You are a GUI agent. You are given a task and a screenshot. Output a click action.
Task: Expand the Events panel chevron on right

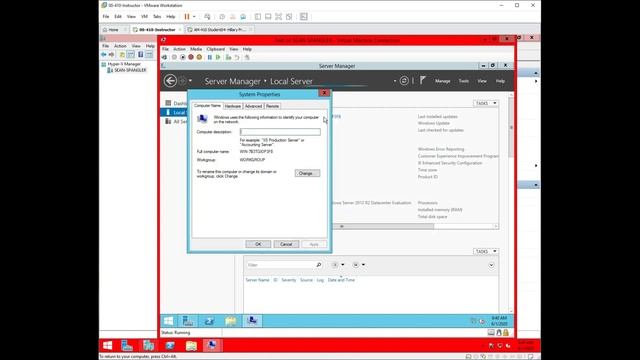[x=491, y=265]
